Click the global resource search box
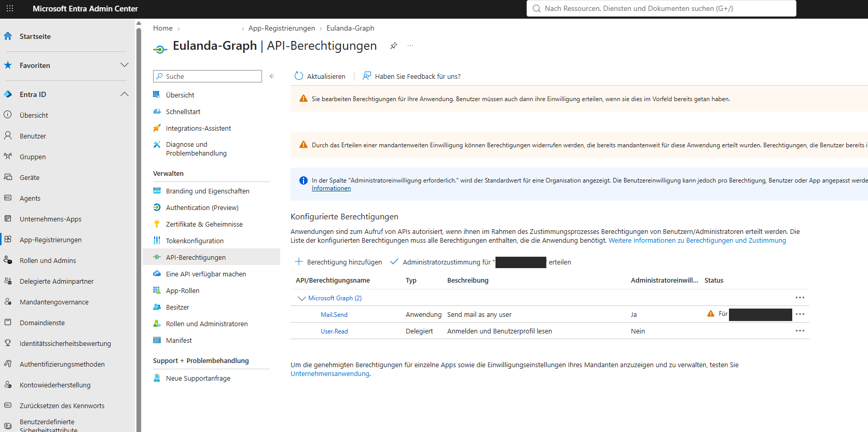 point(662,8)
